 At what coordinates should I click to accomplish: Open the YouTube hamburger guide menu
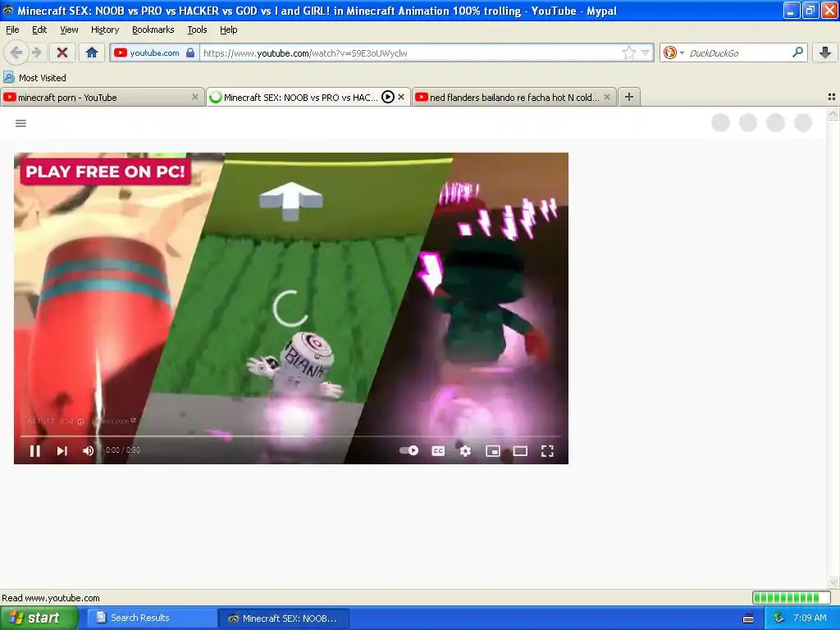pos(21,123)
